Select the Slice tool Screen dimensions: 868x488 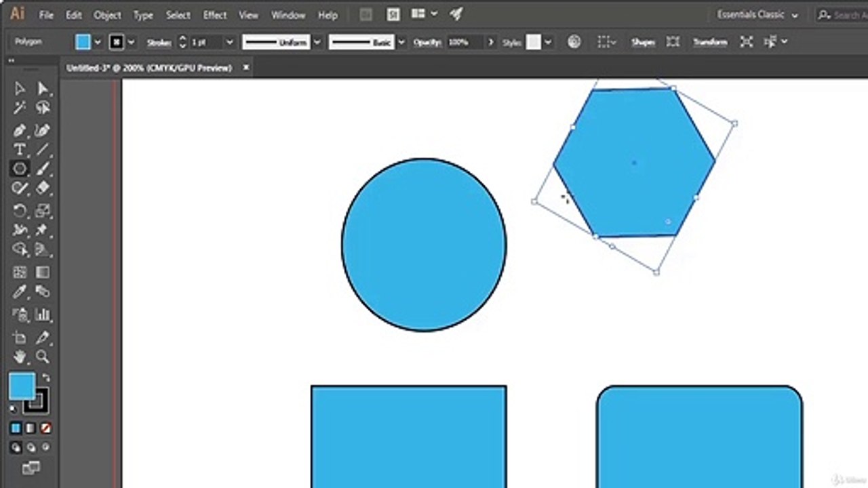coord(43,337)
